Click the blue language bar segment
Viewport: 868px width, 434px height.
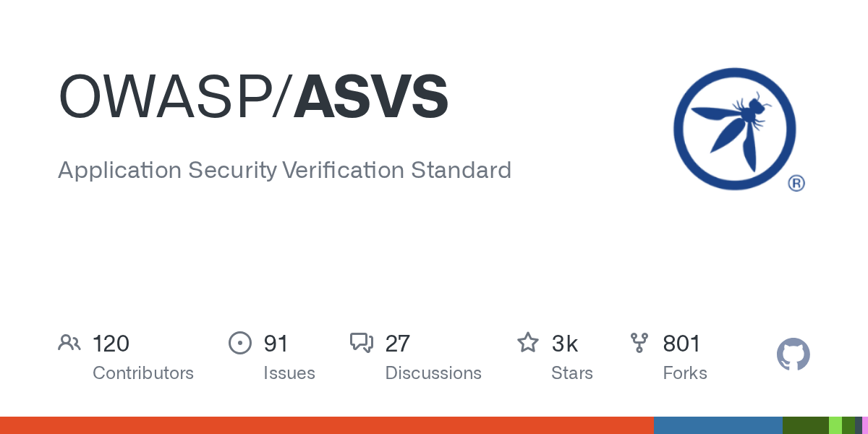point(718,425)
